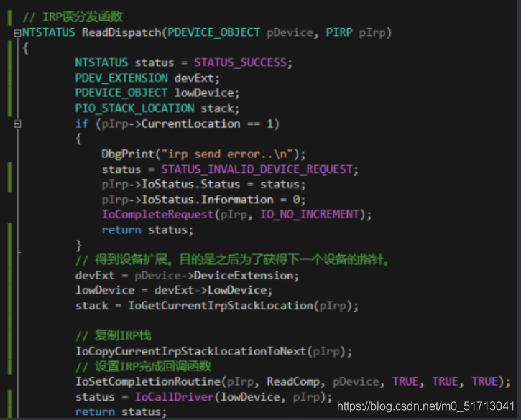Click the last TRUE argument of IoSetCompletionRoutine
Image resolution: width=521 pixels, height=420 pixels.
tap(485, 381)
